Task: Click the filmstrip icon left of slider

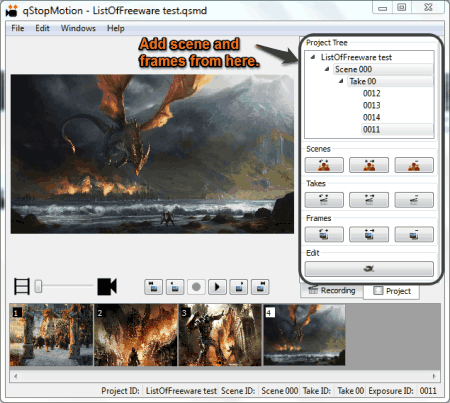Action: click(22, 286)
